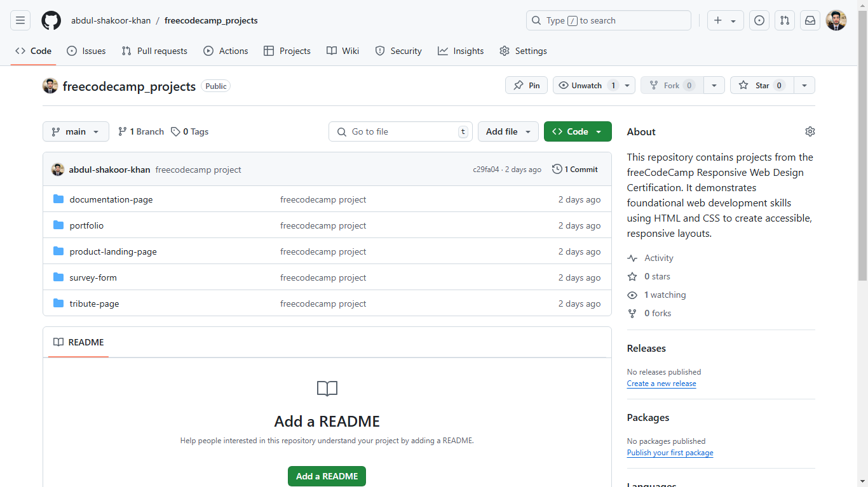Click the green Add a README button

tap(327, 476)
